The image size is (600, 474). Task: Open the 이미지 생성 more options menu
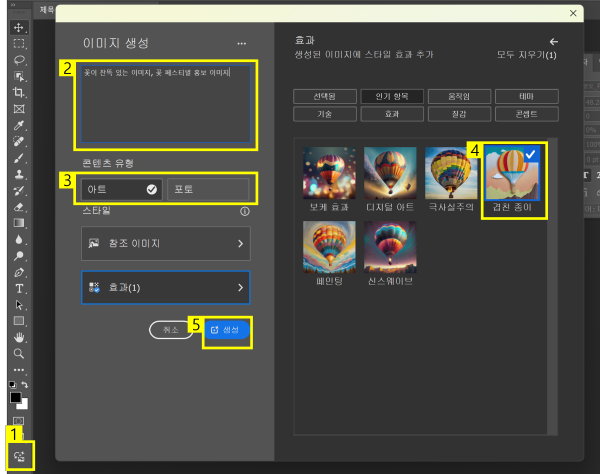click(x=241, y=44)
